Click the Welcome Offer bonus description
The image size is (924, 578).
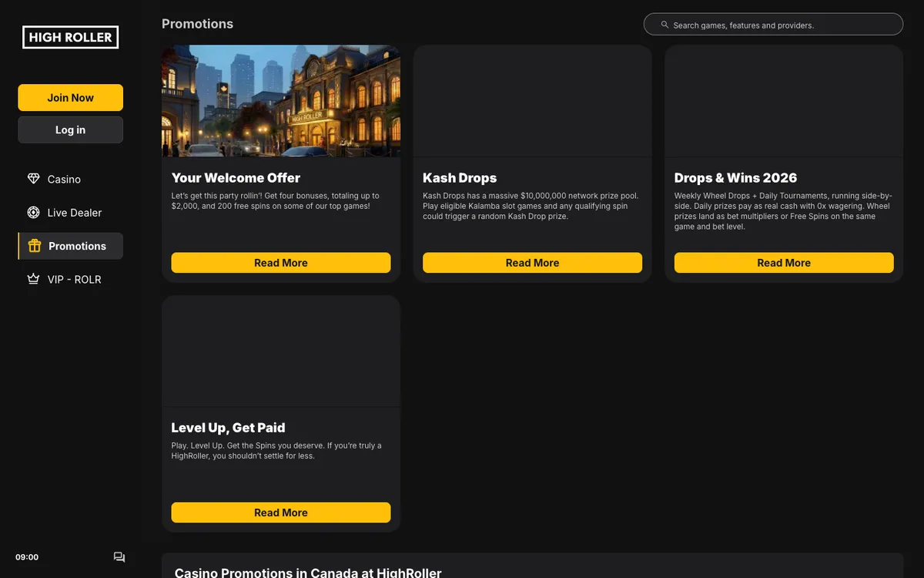[x=275, y=201]
